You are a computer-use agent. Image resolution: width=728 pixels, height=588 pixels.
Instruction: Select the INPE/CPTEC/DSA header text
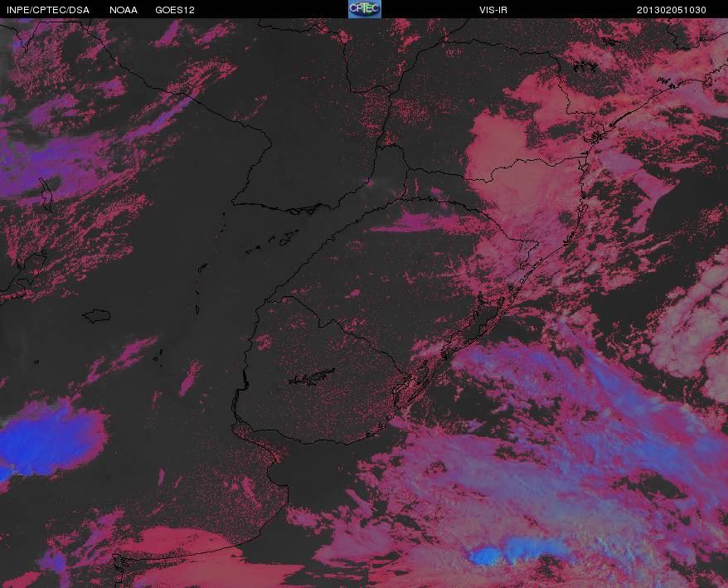coord(48,10)
